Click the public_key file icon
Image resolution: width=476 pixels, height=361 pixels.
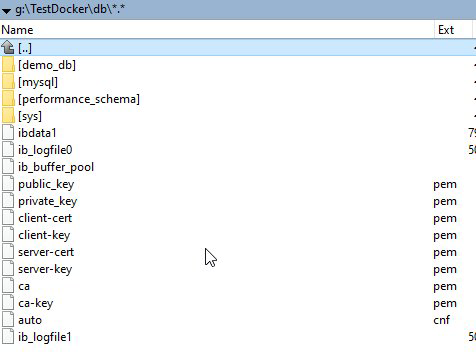[x=8, y=184]
